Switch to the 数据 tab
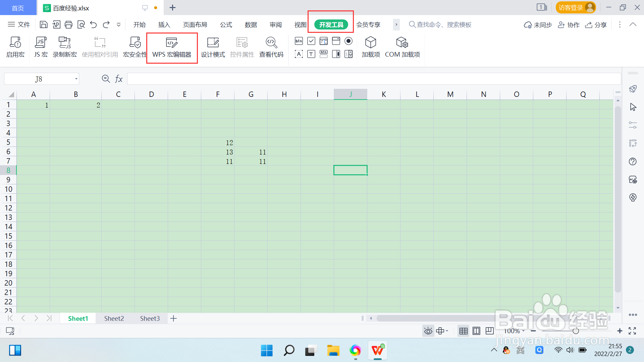The image size is (644, 362). tap(251, 24)
